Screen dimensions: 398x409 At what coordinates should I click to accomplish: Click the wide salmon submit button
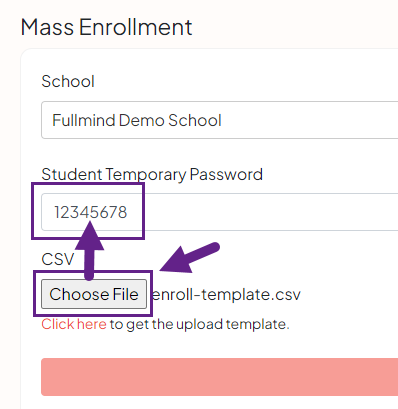220,377
